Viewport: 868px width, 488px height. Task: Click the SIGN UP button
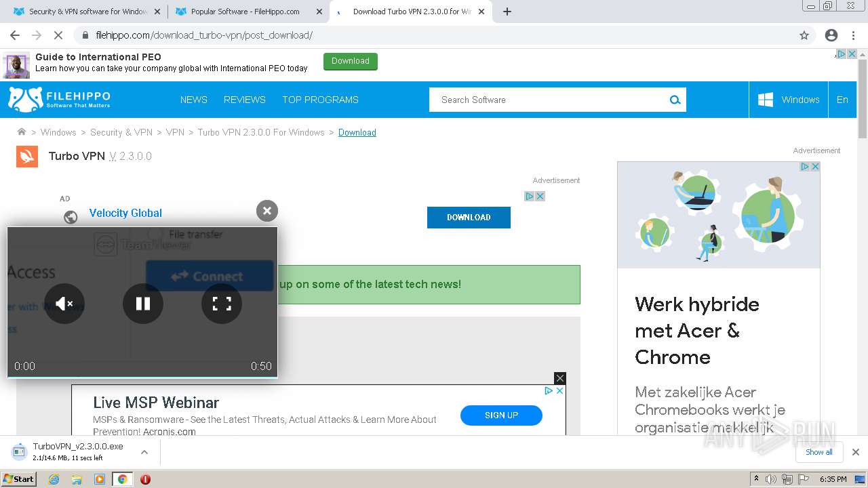pos(501,415)
